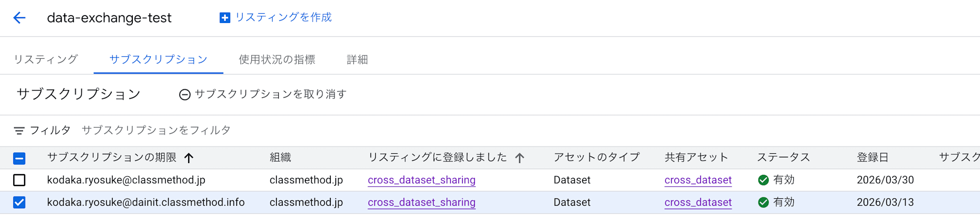Image resolution: width=980 pixels, height=217 pixels.
Task: Open cross_dataset link in second row
Action: tap(698, 202)
